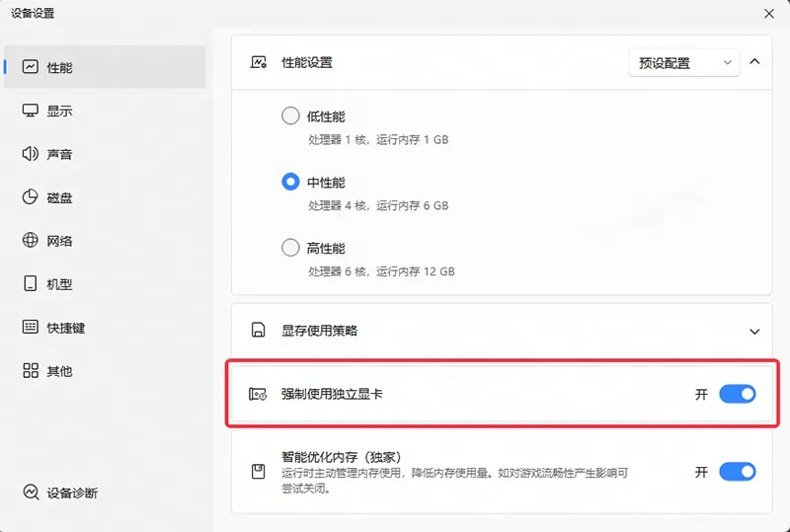
Task: Click the 磁盘 pie chart icon
Action: [x=31, y=197]
